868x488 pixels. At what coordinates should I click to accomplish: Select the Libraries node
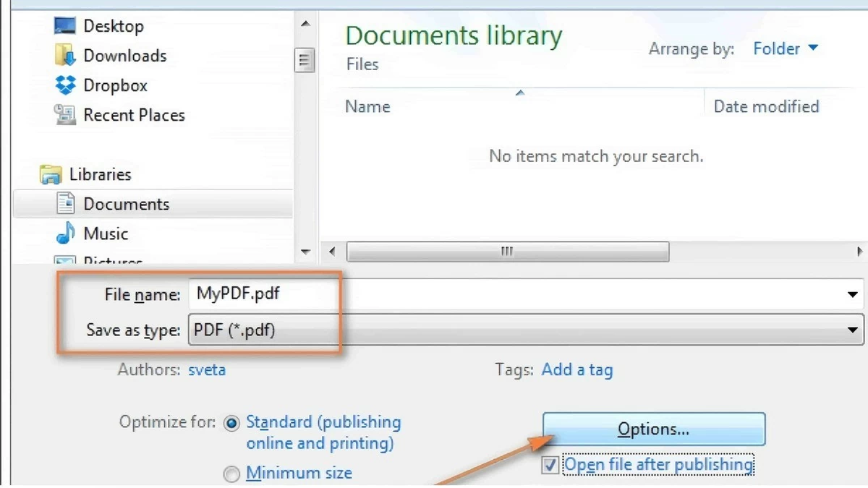click(x=100, y=174)
